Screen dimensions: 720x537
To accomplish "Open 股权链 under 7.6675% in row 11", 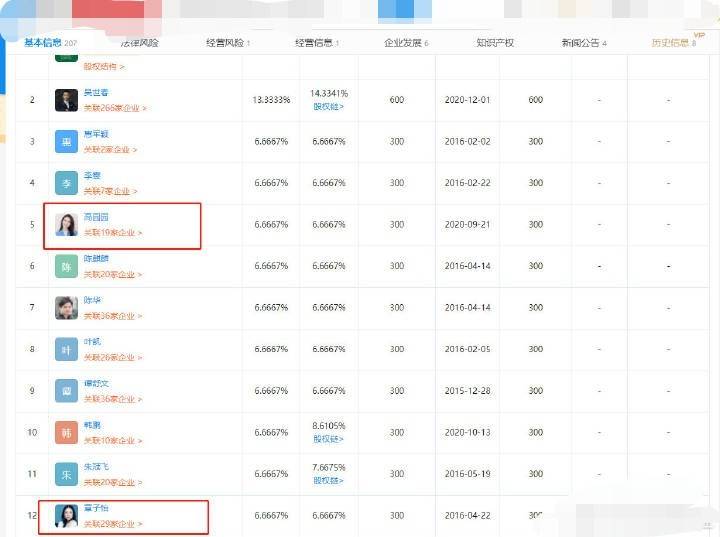I will (328, 480).
